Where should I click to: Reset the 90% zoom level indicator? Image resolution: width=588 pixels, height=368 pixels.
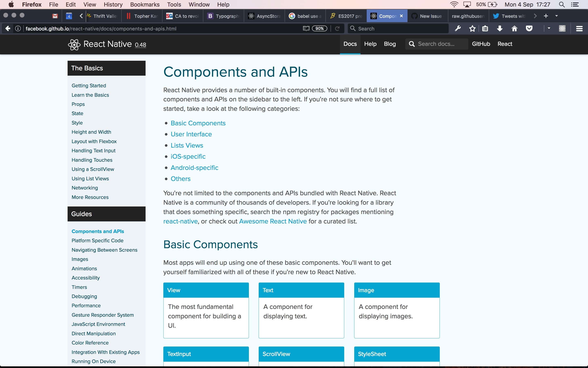click(x=320, y=28)
